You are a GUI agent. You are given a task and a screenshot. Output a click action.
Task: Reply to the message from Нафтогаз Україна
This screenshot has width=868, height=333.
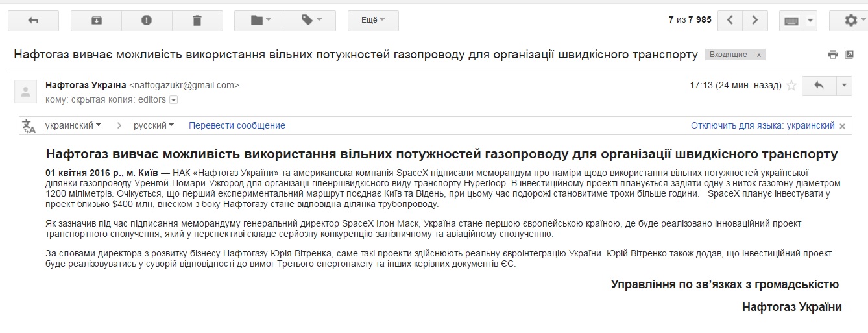pos(819,85)
